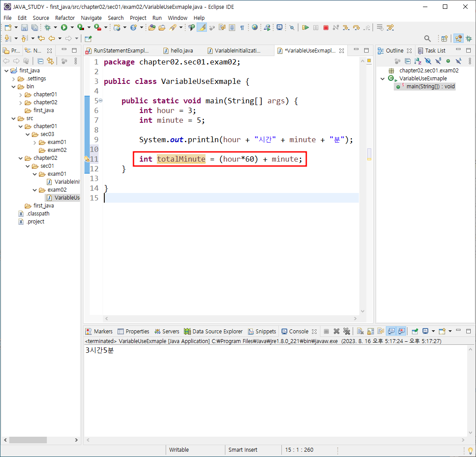Screen dimensions: 476x457
Task: Open the Servers view tab
Action: [167, 331]
